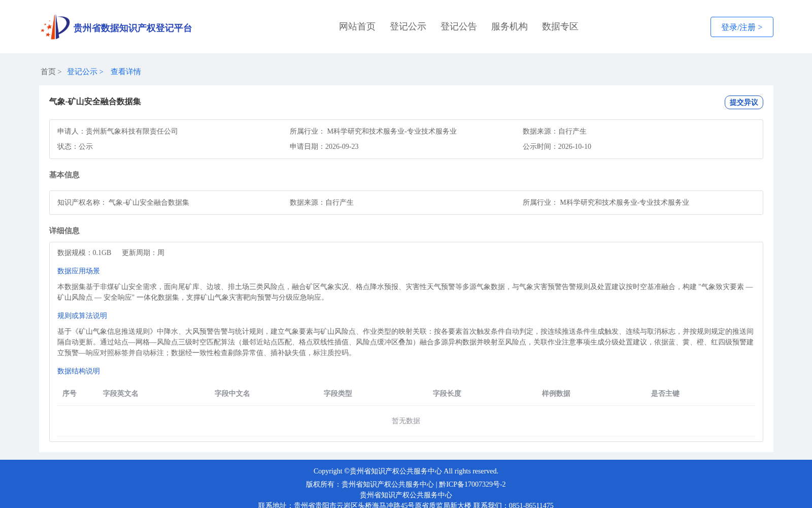Viewport: 812px width, 508px height.
Task: Click the 数据规模:0.1GB text
Action: pos(84,252)
